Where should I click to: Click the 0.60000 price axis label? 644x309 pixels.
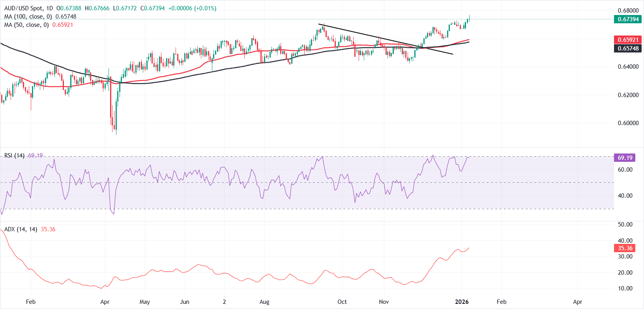click(628, 123)
